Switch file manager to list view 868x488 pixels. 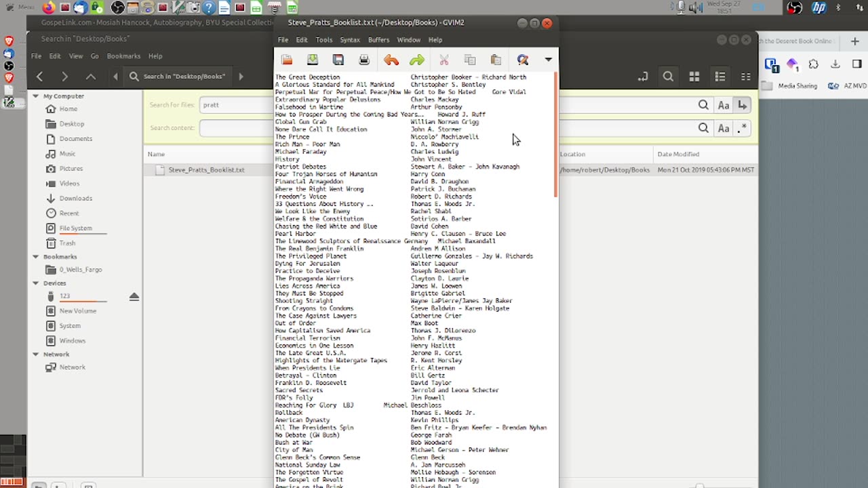720,77
